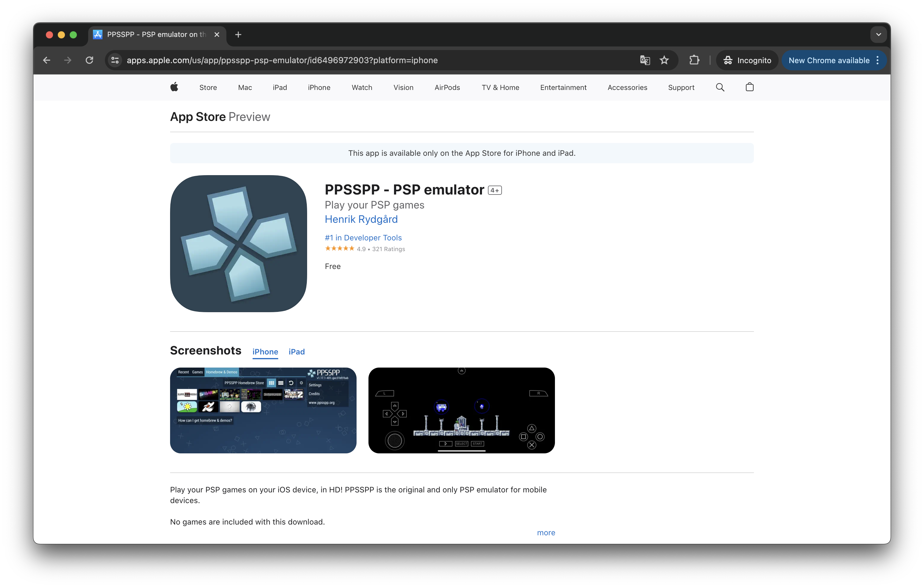Click the search icon in navigation bar
This screenshot has height=588, width=924.
(720, 87)
